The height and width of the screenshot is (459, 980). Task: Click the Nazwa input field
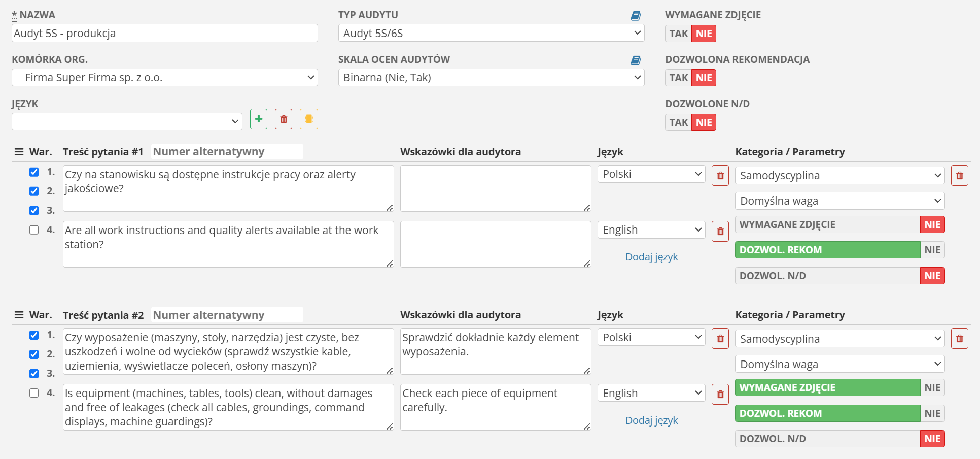coord(164,34)
